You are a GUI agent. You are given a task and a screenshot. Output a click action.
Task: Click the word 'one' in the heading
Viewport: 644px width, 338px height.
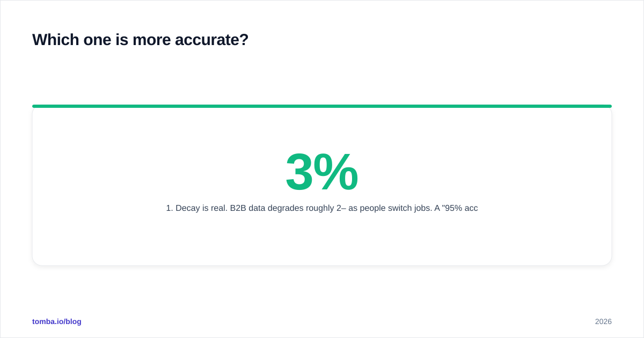pos(97,40)
